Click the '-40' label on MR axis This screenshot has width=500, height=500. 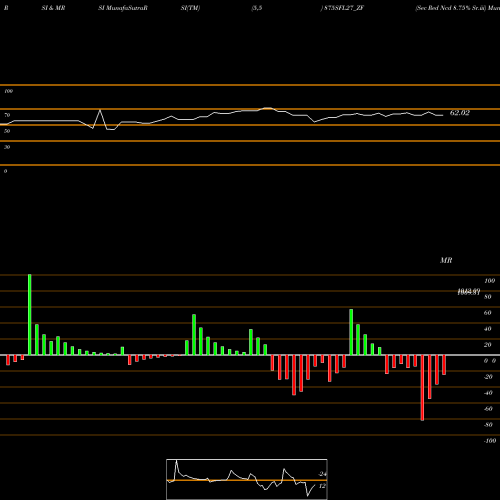click(x=488, y=393)
